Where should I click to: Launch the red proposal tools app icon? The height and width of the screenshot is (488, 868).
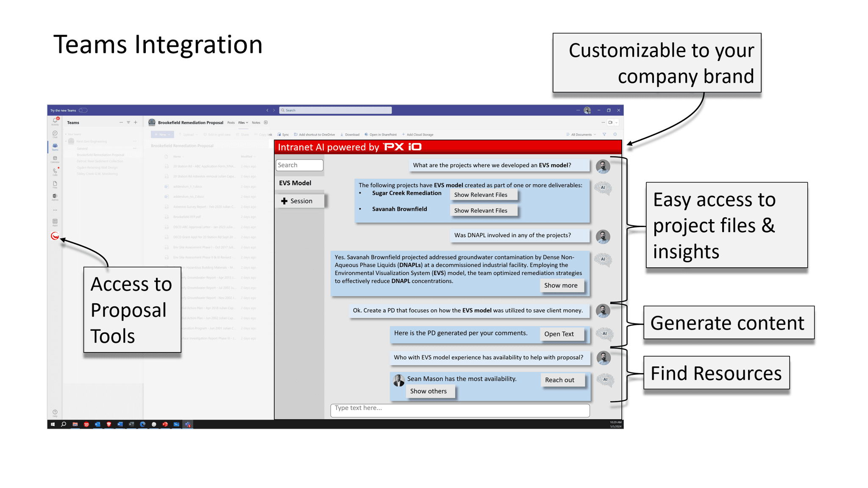(55, 236)
